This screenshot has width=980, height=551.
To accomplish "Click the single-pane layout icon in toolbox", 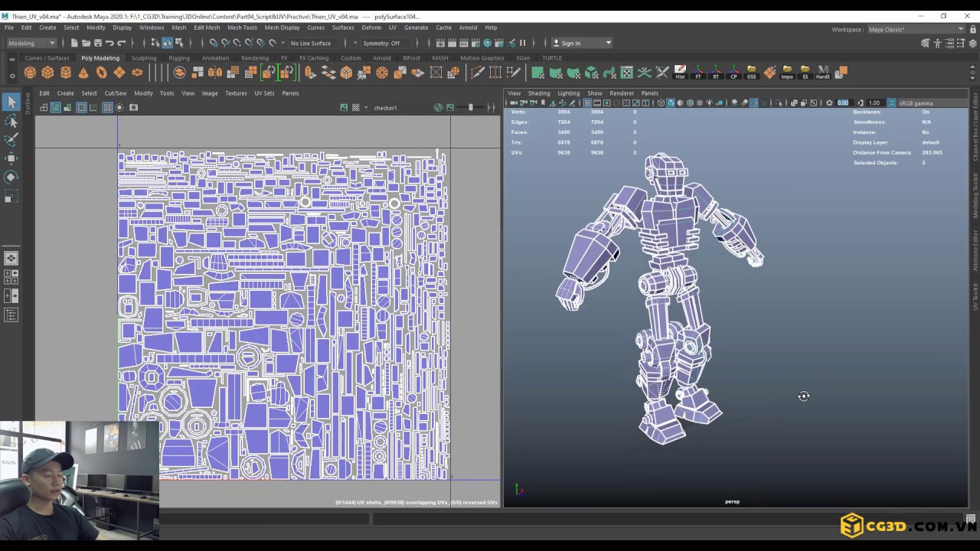I will coord(11,259).
